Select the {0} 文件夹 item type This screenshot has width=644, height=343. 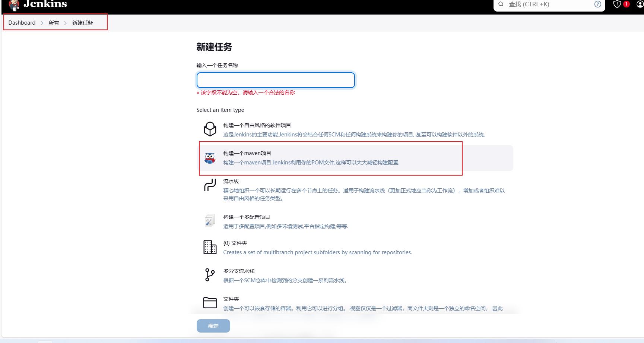[x=235, y=243]
